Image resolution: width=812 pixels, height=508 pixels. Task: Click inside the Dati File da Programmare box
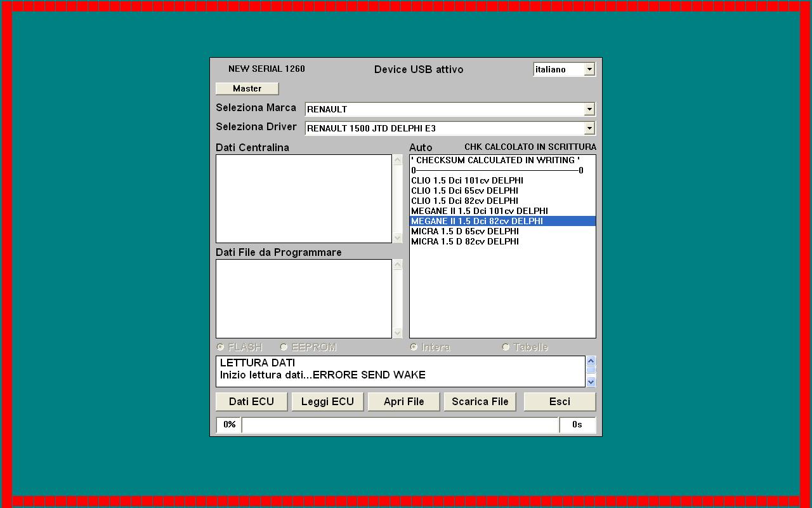304,298
